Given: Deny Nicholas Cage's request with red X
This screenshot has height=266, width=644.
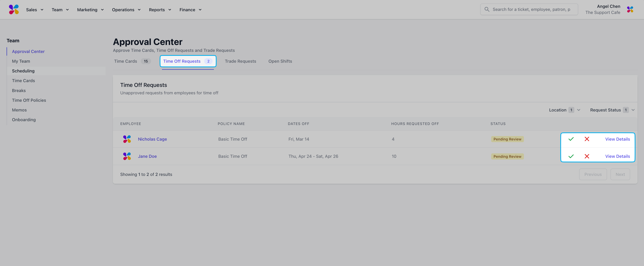Looking at the screenshot, I should point(587,139).
